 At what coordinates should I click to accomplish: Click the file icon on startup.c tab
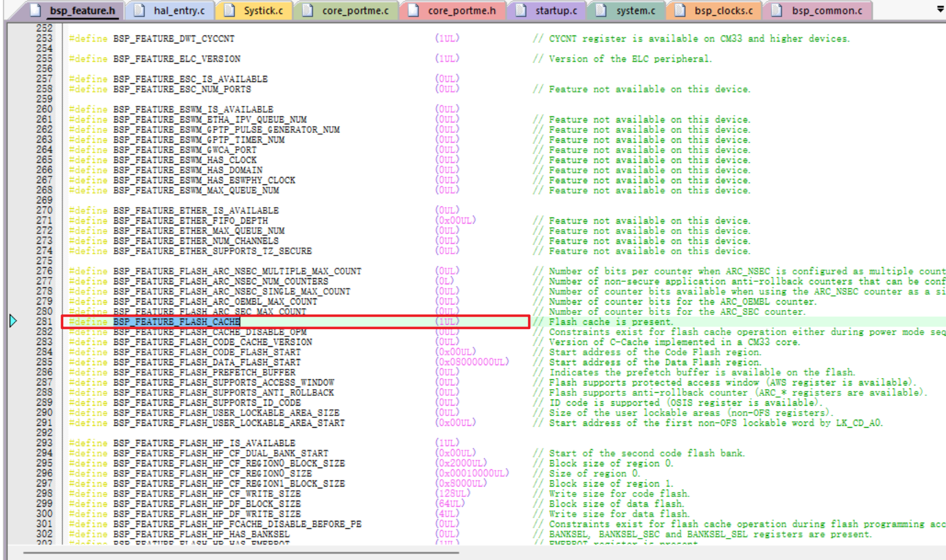[x=521, y=10]
